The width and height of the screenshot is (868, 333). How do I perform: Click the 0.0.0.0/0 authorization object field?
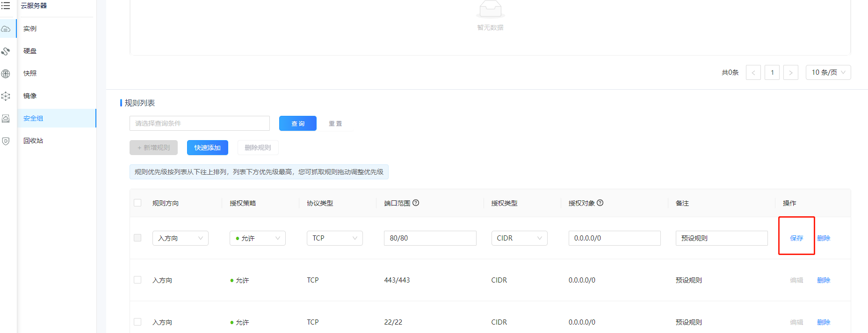click(615, 238)
